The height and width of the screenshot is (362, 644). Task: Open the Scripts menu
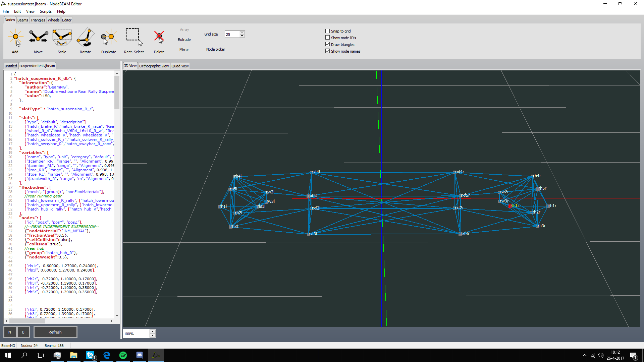click(x=46, y=11)
